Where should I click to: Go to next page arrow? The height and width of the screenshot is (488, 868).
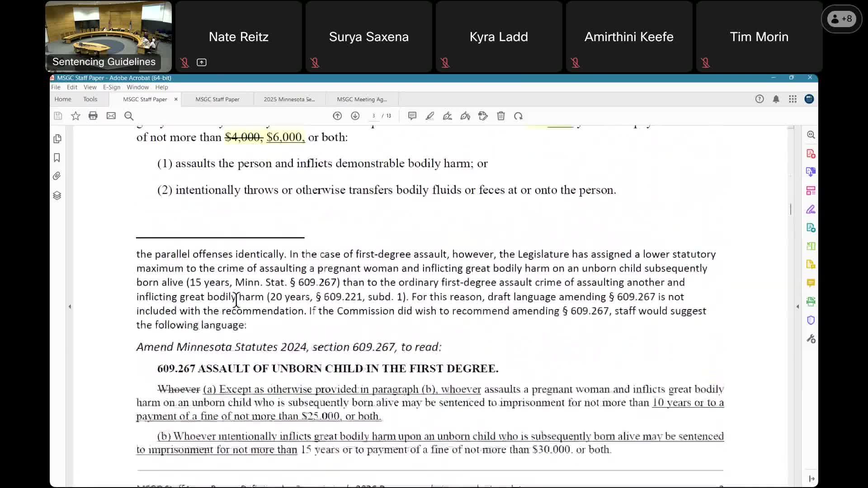point(355,116)
